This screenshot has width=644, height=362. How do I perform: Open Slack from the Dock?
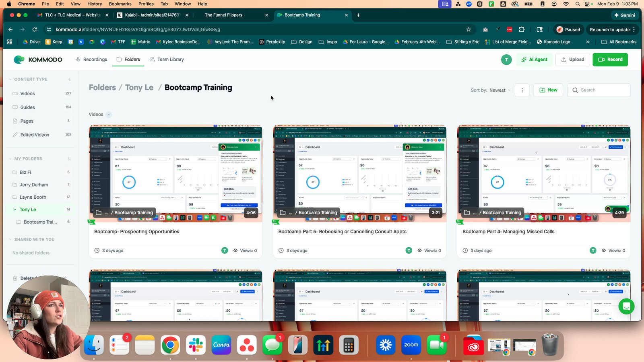pyautogui.click(x=196, y=345)
